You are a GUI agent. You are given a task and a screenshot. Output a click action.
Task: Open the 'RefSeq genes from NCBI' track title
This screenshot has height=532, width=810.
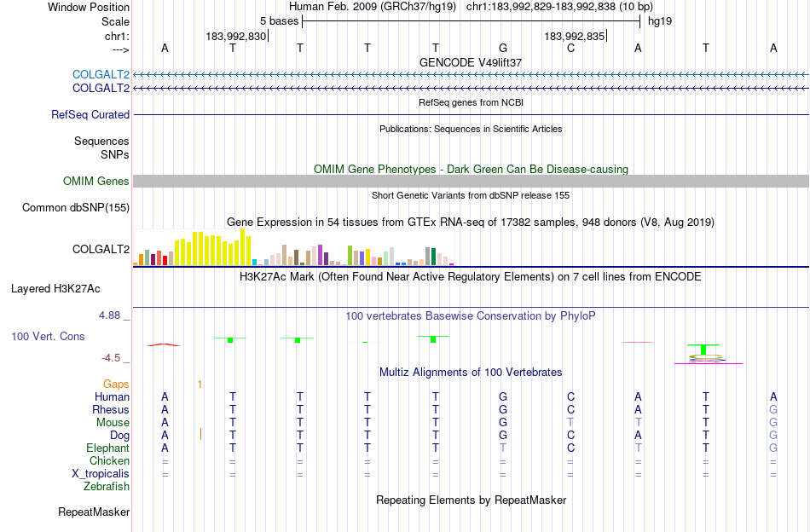pyautogui.click(x=471, y=102)
